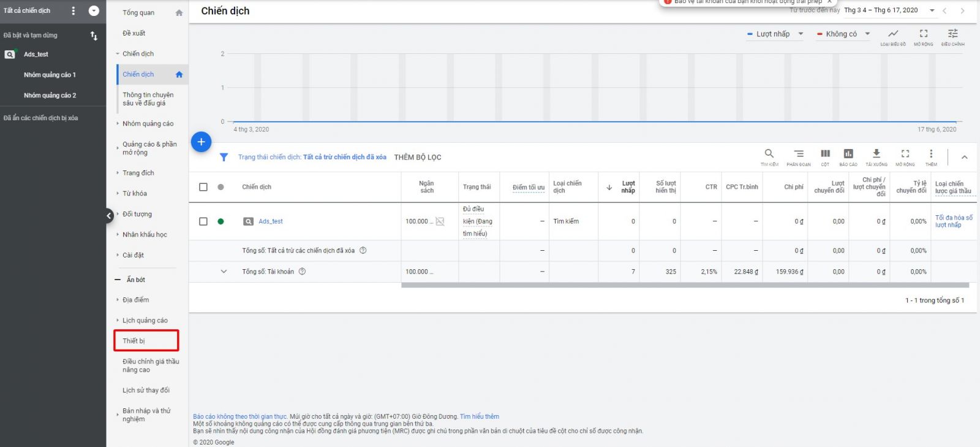Click the green status dot of Ads_test
The image size is (980, 447).
point(221,221)
